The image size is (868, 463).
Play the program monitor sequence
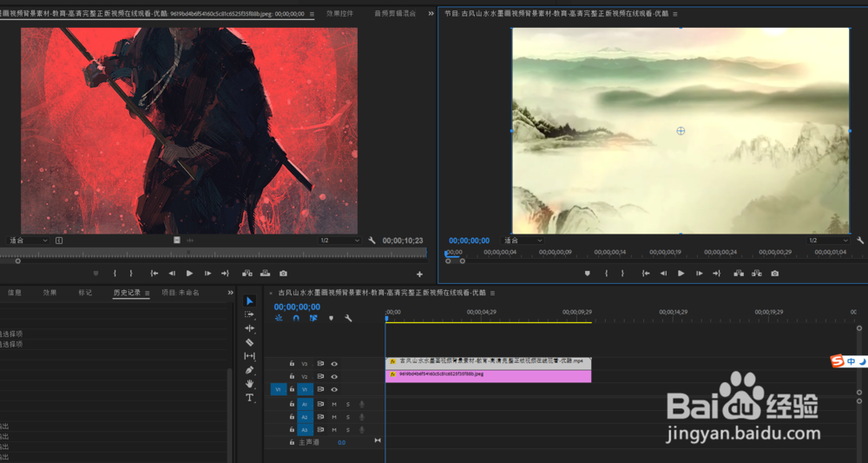[681, 274]
